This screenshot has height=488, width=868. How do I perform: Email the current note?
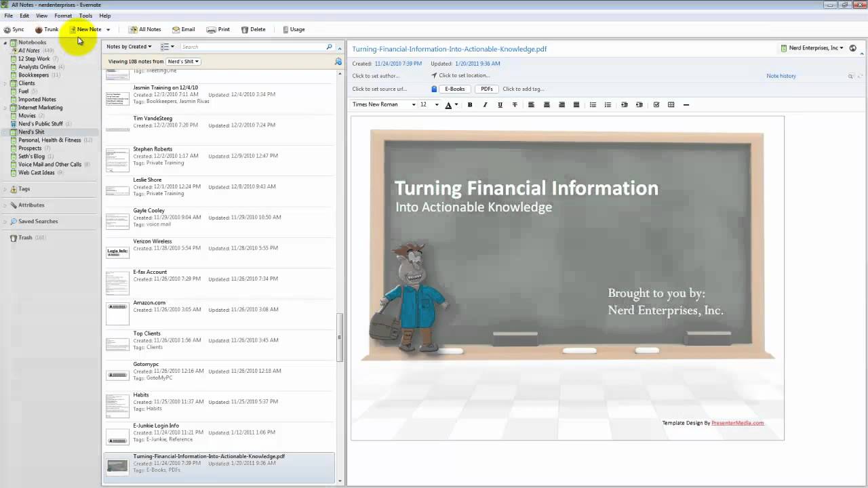pyautogui.click(x=183, y=29)
